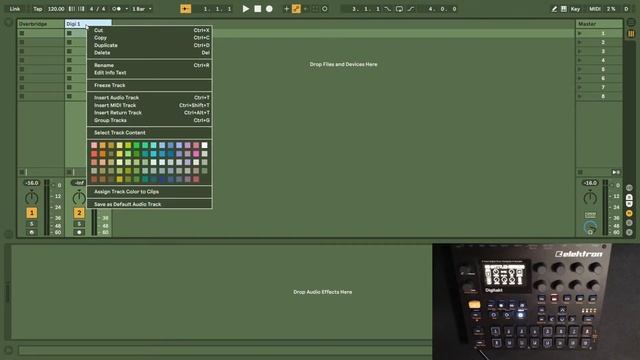Click the Overbridge track header
The image size is (640, 360).
40,24
